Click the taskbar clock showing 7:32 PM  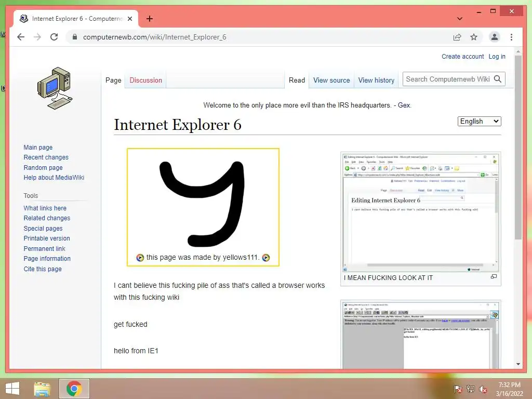(x=509, y=389)
